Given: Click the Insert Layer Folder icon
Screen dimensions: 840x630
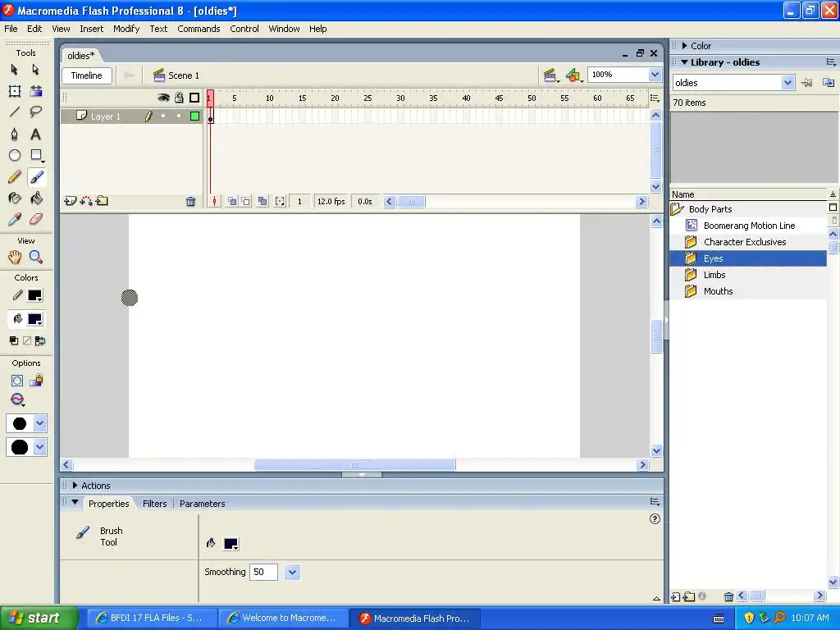Looking at the screenshot, I should tap(102, 202).
